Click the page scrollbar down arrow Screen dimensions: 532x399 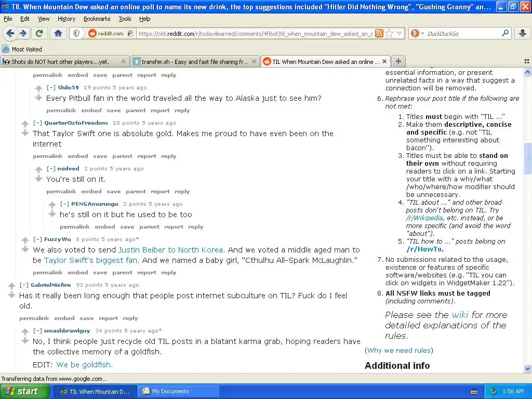(x=527, y=368)
